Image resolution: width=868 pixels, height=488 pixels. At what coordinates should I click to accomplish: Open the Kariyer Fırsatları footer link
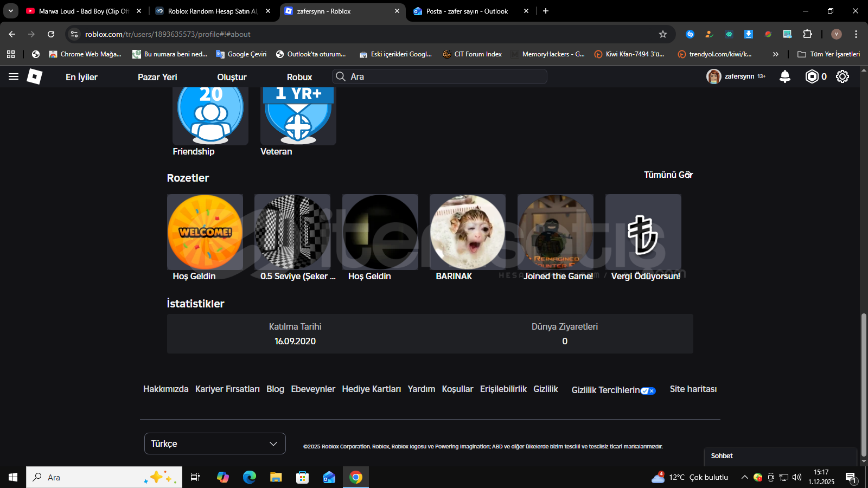pyautogui.click(x=227, y=389)
